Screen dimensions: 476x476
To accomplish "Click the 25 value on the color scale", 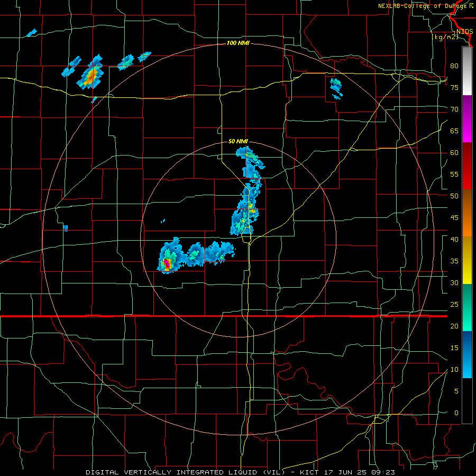I will 454,305.
